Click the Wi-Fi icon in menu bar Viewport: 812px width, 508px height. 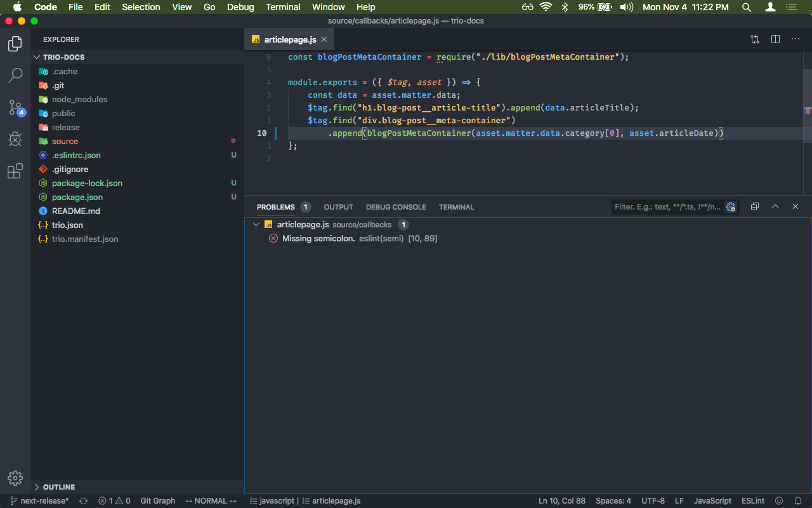pos(546,7)
